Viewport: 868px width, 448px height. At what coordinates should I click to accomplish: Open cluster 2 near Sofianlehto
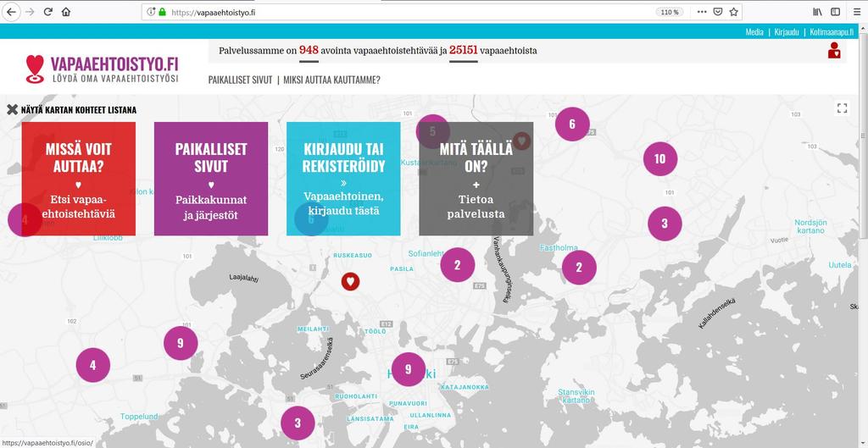(457, 265)
